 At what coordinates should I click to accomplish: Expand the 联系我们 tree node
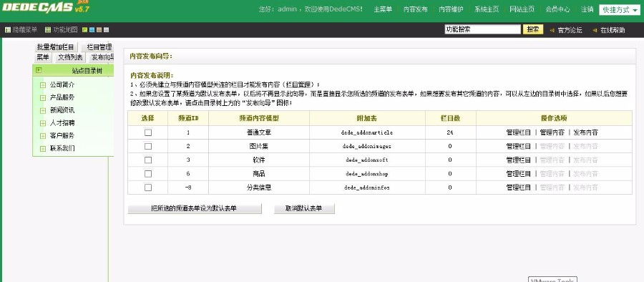(x=43, y=149)
